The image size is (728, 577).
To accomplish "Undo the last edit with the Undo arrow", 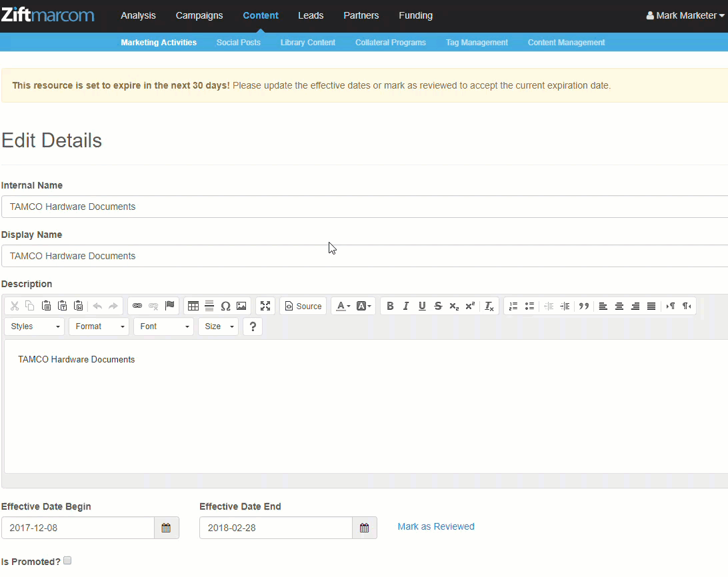I will [x=97, y=306].
